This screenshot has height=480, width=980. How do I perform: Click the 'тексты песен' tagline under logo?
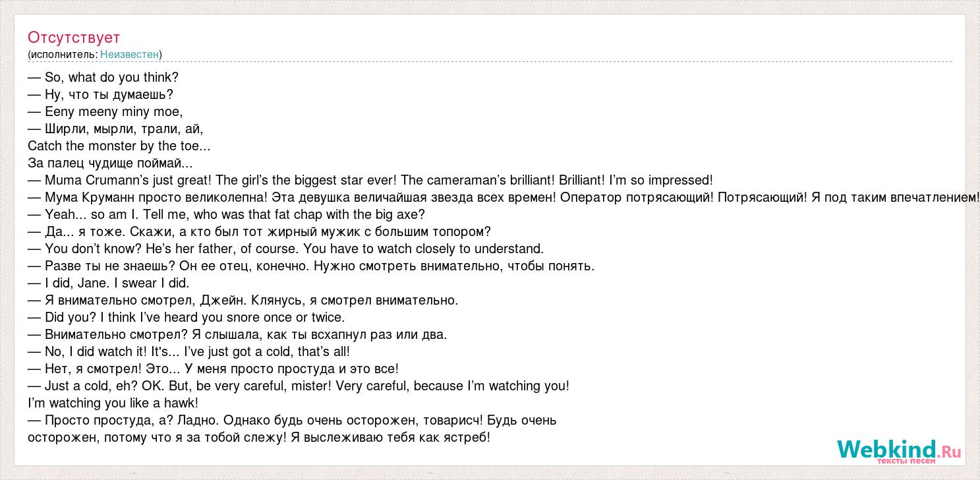click(906, 460)
